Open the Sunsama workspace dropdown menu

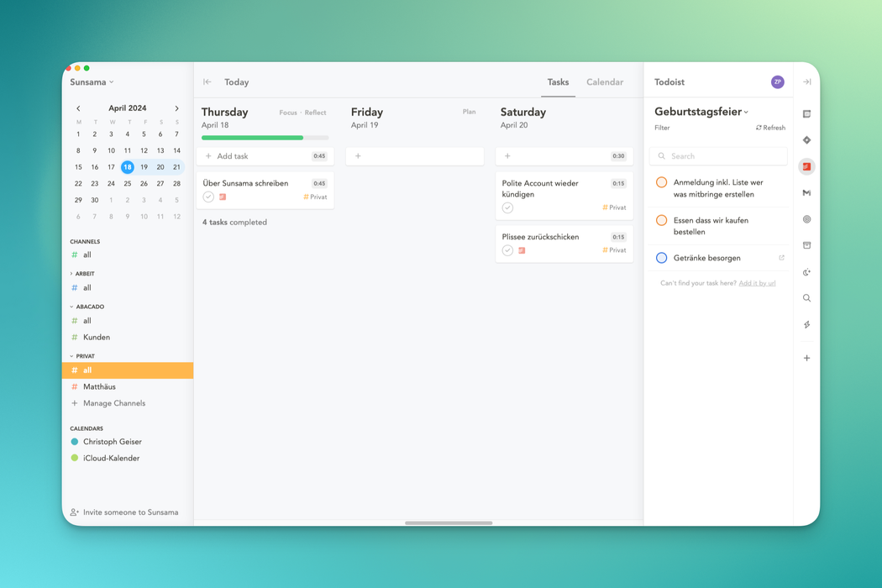(x=92, y=82)
